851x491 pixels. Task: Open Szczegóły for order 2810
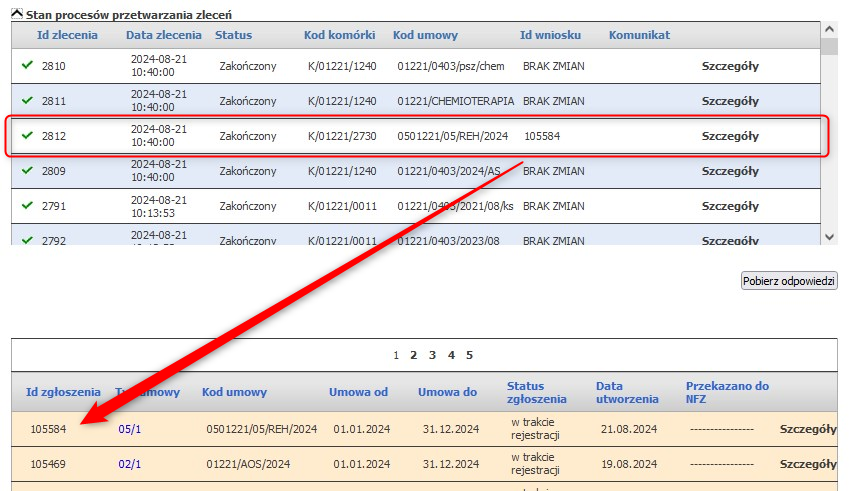coord(730,66)
